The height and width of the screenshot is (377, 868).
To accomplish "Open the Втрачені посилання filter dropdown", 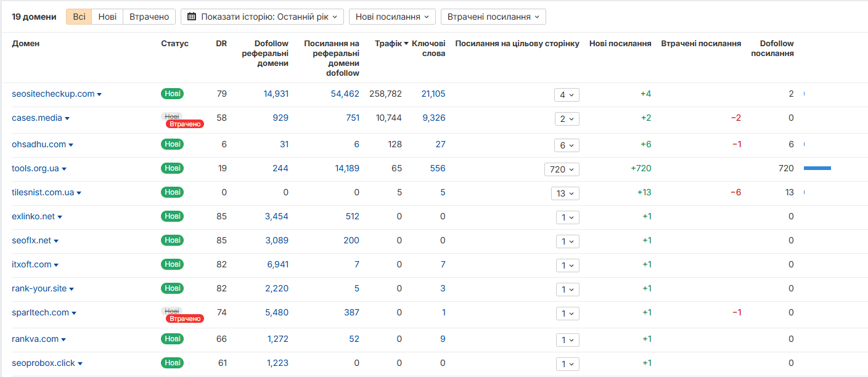I will point(493,17).
